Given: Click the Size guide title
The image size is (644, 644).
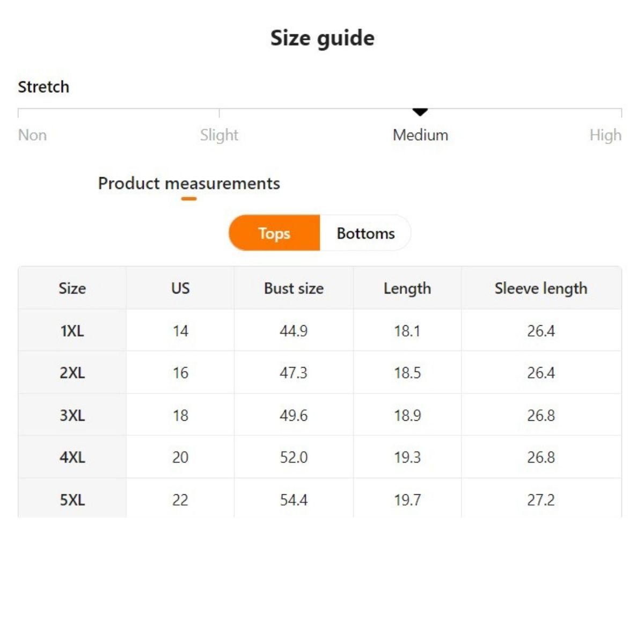Looking at the screenshot, I should 322,38.
